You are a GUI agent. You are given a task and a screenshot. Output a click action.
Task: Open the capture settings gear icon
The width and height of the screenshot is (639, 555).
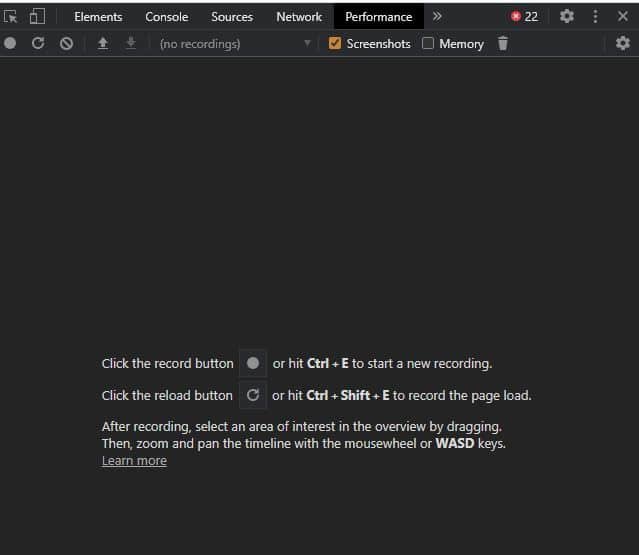point(622,44)
